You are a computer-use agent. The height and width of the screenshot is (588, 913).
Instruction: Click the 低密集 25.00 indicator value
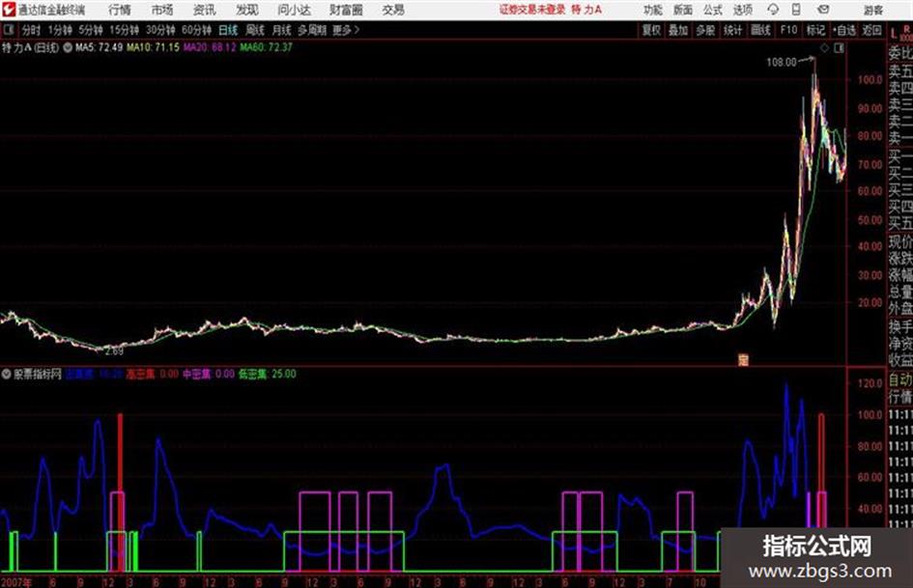click(x=267, y=374)
